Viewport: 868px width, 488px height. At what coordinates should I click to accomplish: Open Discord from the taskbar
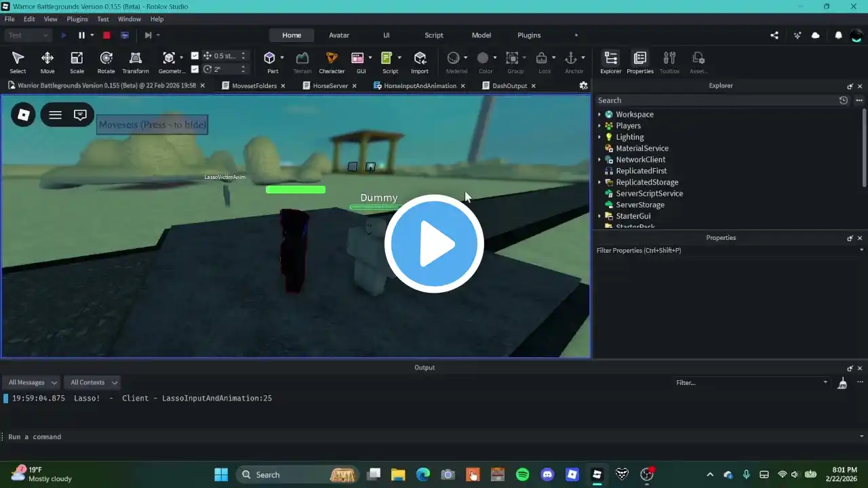coord(547,474)
